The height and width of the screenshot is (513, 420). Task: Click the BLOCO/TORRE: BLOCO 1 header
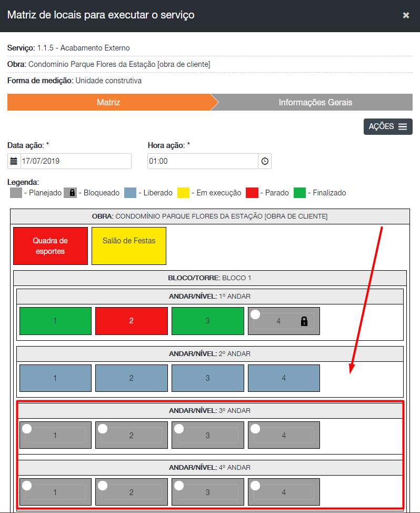point(209,278)
